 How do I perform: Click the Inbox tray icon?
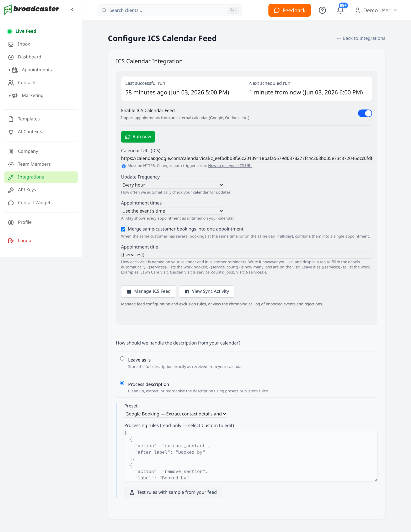(x=11, y=44)
